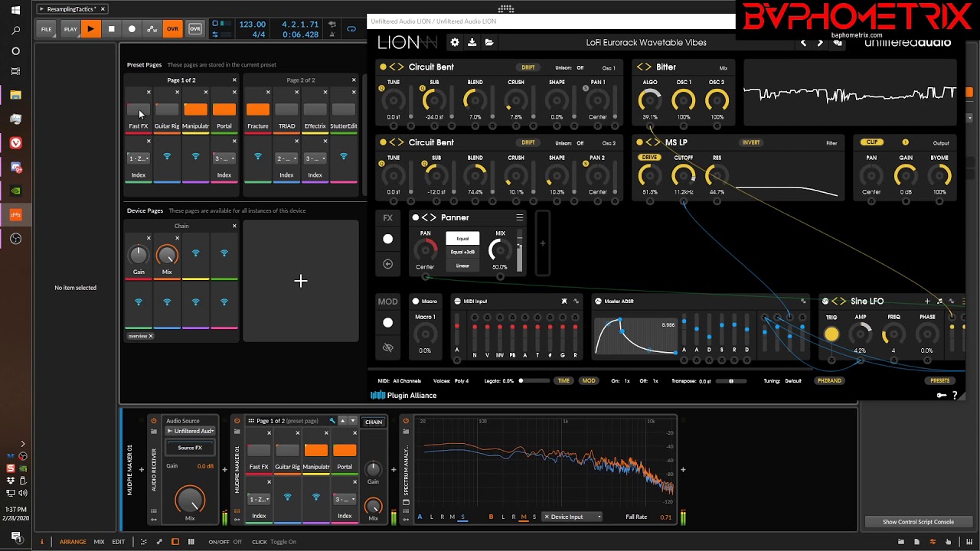Viewport: 980px width, 551px height.
Task: Click Show Control Script Console
Action: click(918, 522)
